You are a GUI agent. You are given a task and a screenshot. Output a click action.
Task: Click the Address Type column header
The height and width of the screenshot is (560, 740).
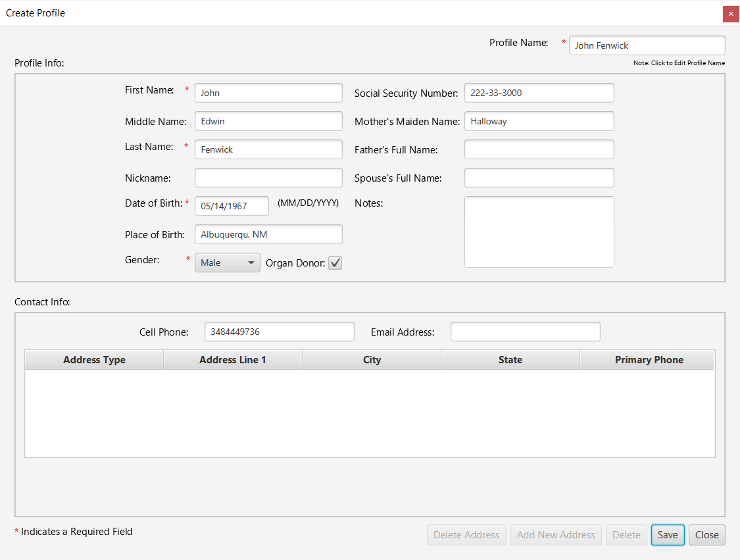coord(93,359)
